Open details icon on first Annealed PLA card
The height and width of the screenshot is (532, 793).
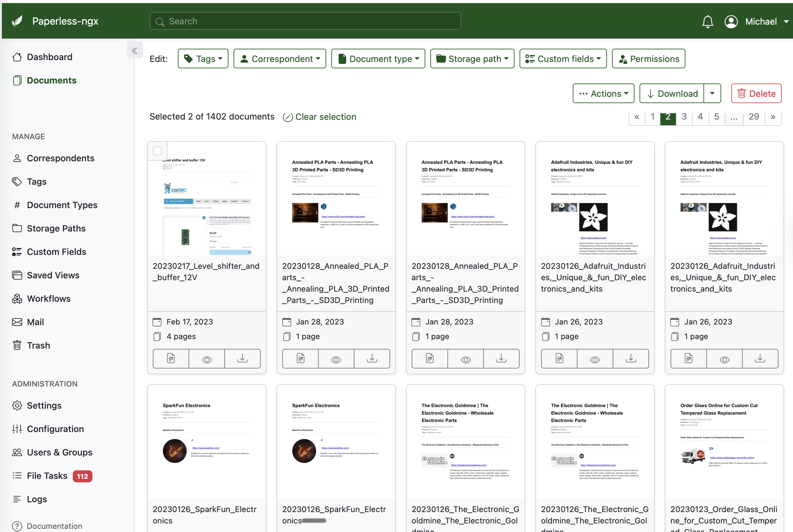coord(300,359)
